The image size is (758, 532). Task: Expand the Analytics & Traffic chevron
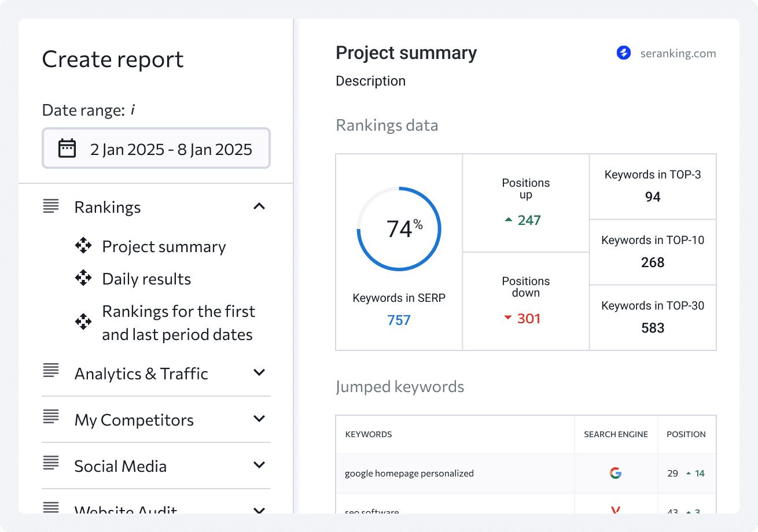coord(259,372)
